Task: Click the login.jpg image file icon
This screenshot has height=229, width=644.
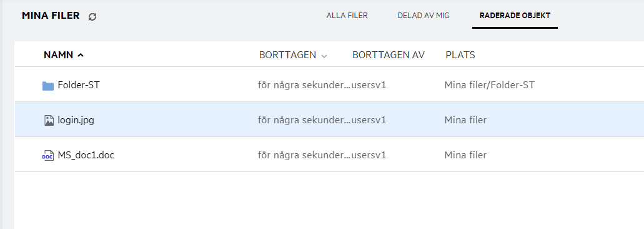Action: [49, 121]
